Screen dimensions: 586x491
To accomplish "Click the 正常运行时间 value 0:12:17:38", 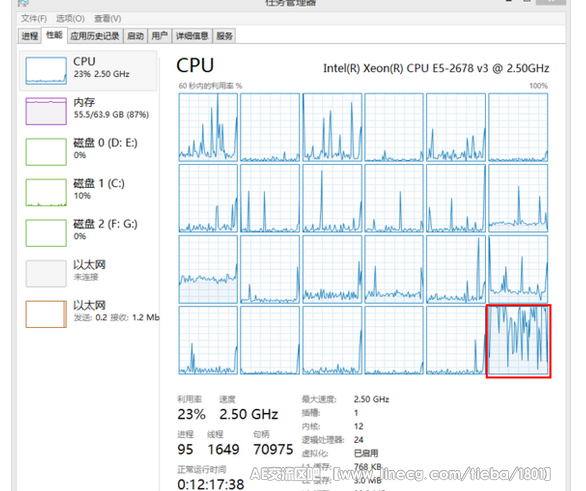I will point(210,485).
